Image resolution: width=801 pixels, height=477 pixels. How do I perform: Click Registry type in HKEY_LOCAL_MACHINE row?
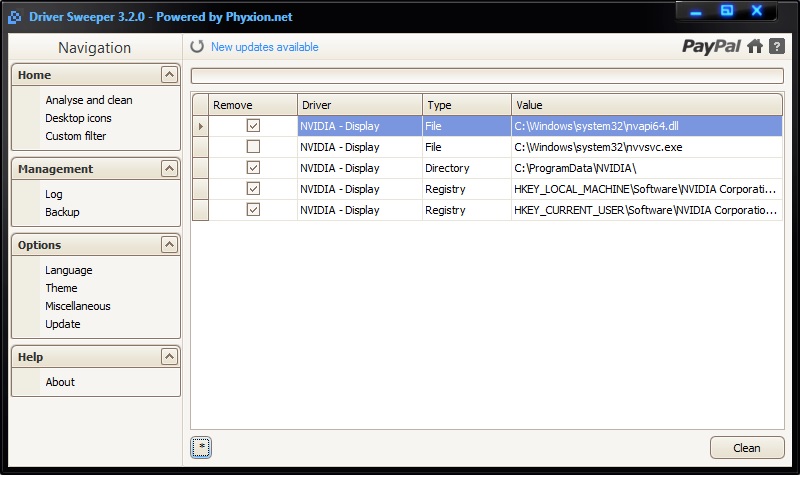[x=466, y=188]
